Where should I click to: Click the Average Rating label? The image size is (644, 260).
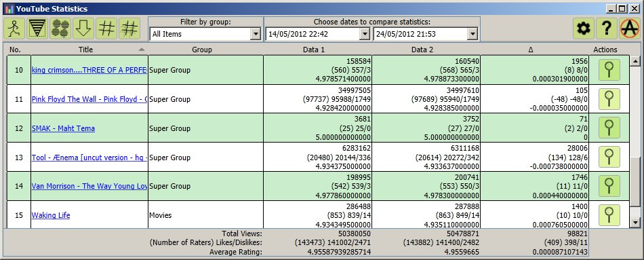[236, 252]
